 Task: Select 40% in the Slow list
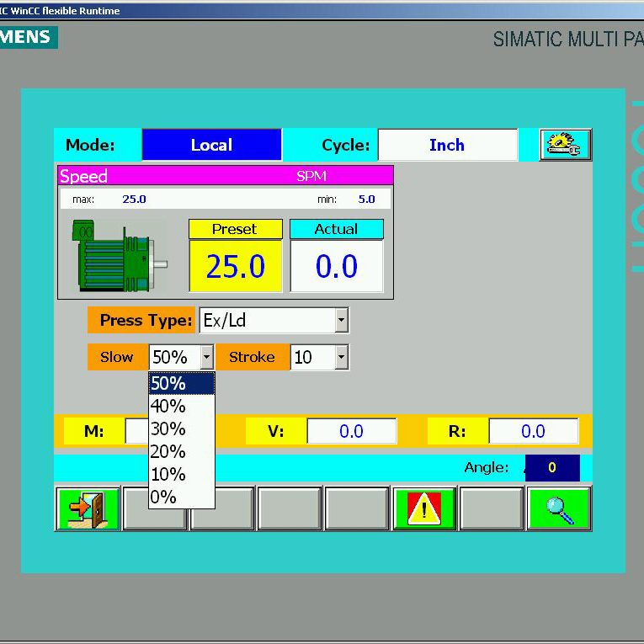click(182, 407)
